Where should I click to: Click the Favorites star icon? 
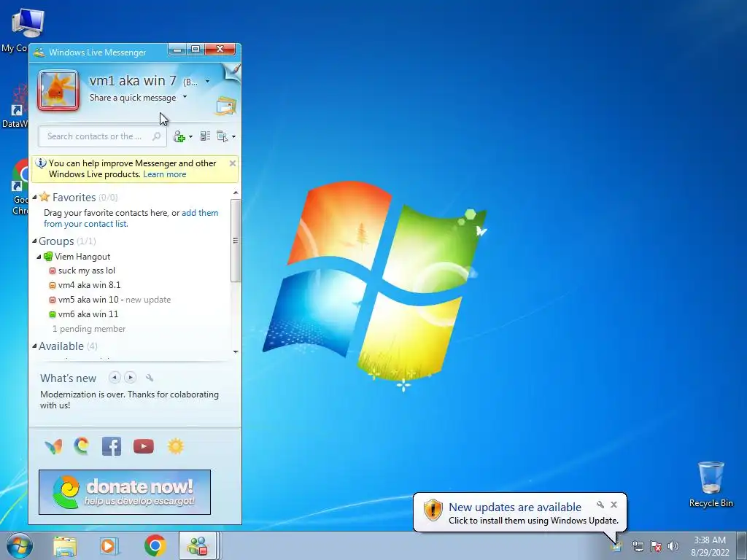pyautogui.click(x=44, y=197)
